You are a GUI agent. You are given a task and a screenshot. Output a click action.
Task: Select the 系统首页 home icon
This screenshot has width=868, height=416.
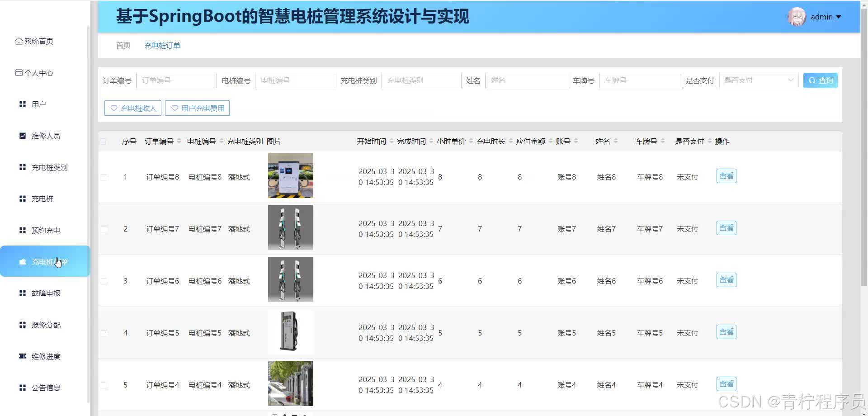[19, 41]
